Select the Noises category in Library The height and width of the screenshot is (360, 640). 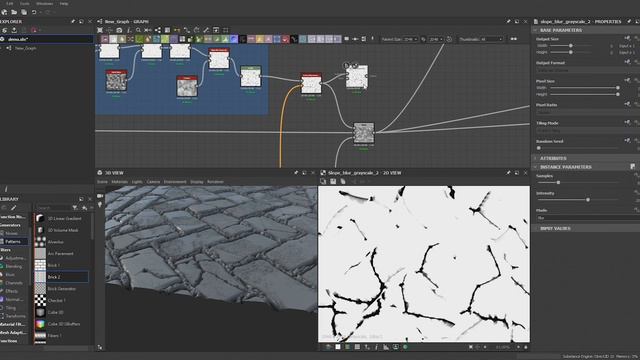[x=11, y=233]
